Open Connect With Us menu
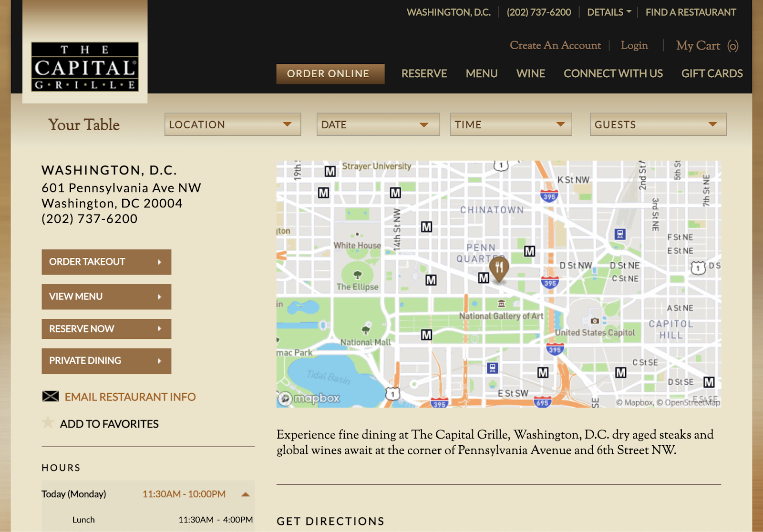Image resolution: width=763 pixels, height=532 pixels. tap(613, 73)
